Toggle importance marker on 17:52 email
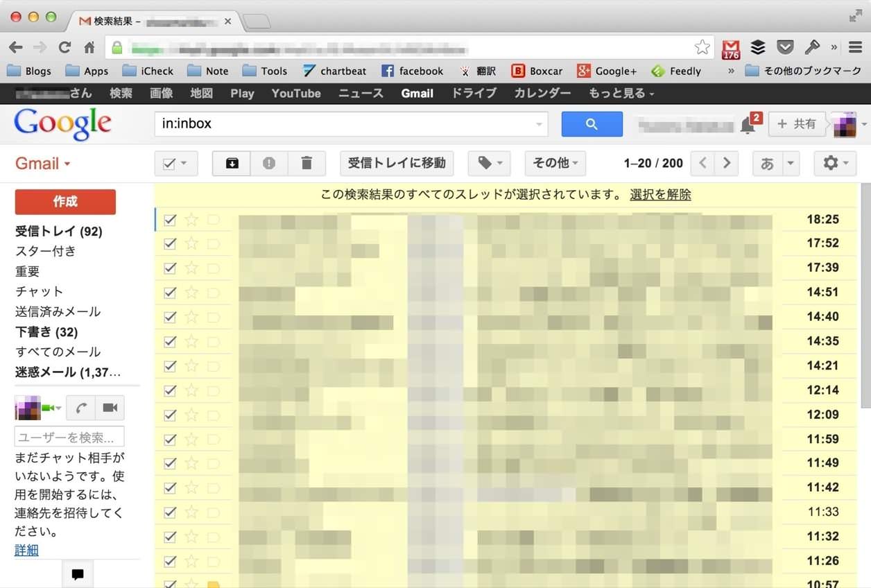 click(x=213, y=243)
